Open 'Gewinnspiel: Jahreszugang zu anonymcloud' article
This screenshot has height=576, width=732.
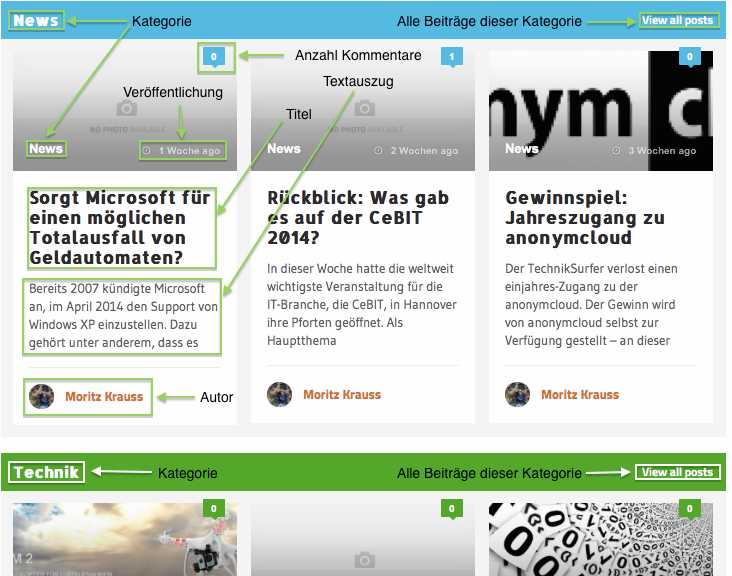[585, 218]
